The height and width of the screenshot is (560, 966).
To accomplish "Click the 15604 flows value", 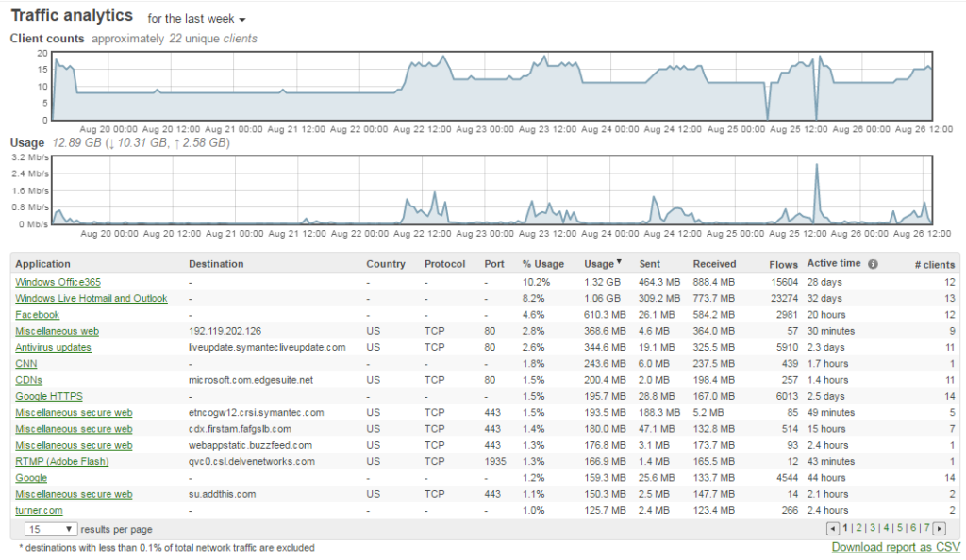I will click(x=784, y=282).
